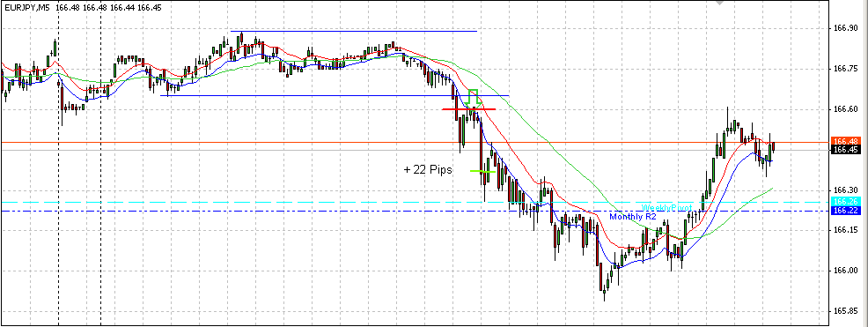Click the 166.90 price scale label
Screen dimensions: 868x327
[x=846, y=28]
